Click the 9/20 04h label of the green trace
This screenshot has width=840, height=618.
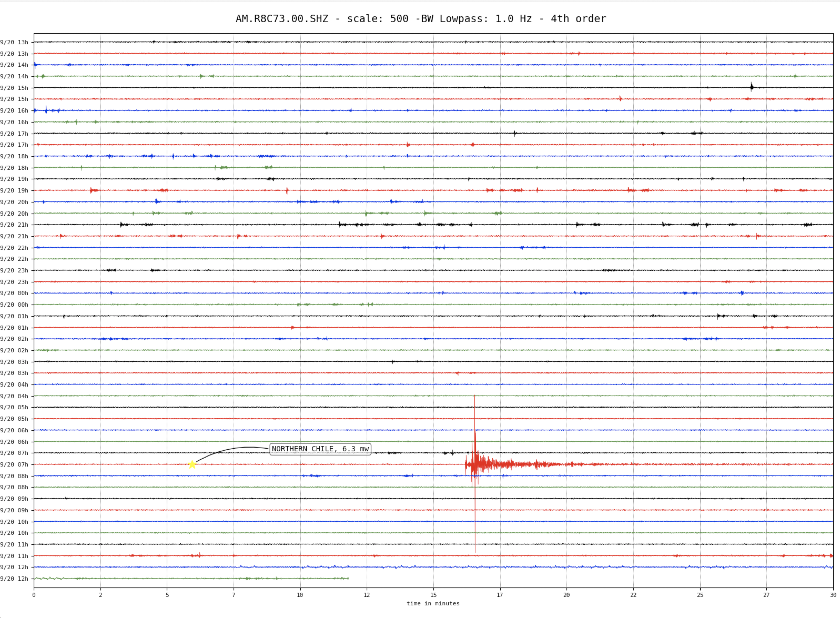click(x=14, y=396)
